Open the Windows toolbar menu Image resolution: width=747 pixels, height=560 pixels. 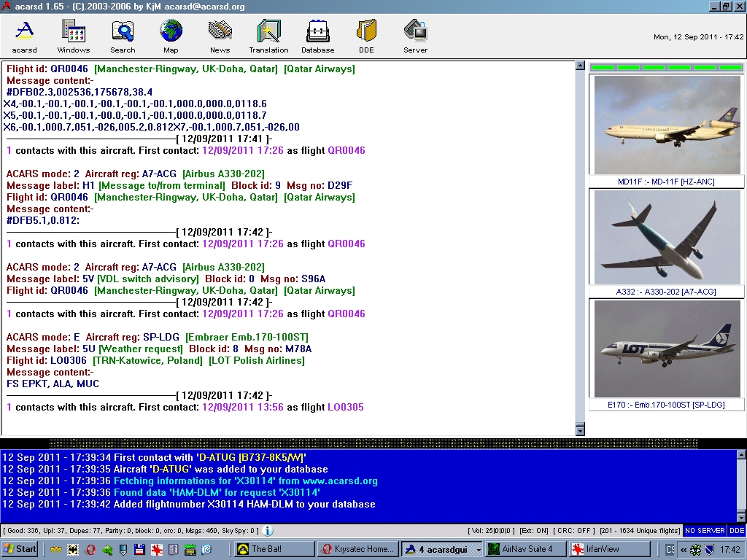(74, 36)
